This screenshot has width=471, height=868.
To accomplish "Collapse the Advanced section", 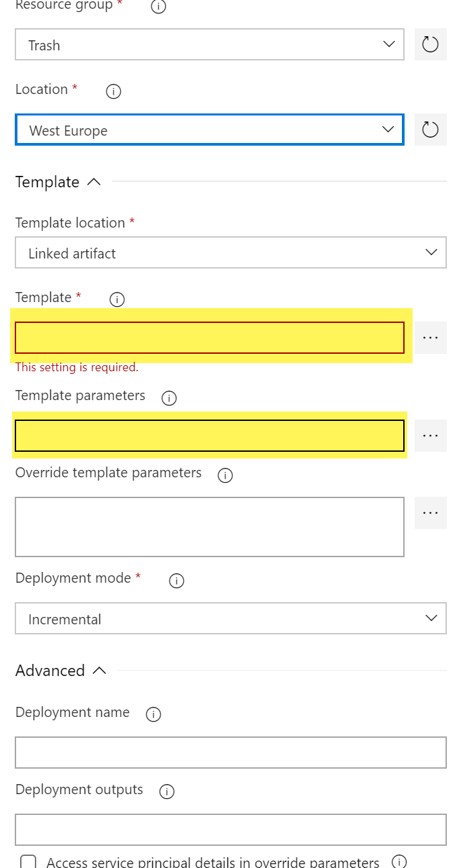I will pyautogui.click(x=99, y=671).
